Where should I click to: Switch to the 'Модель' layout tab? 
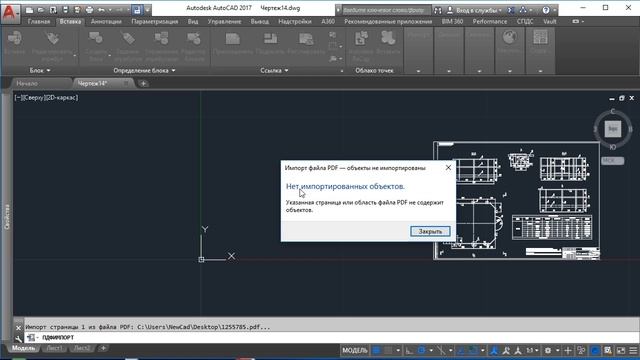point(23,348)
